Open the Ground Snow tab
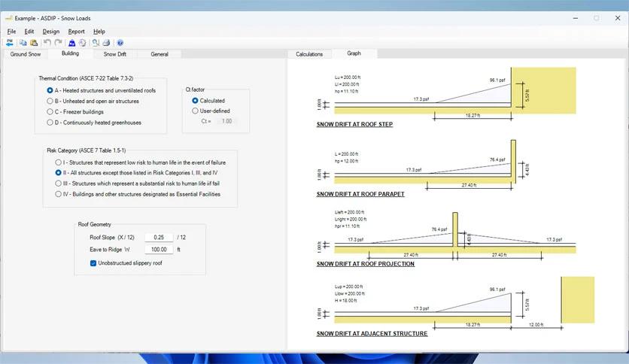 (x=26, y=54)
